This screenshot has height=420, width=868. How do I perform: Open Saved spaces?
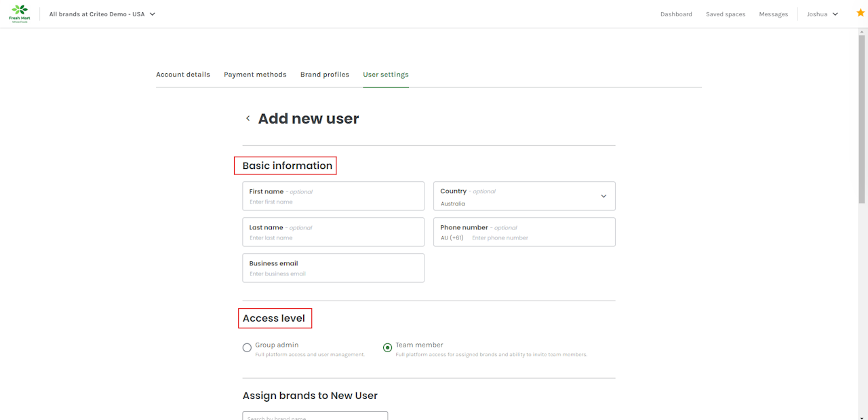[725, 14]
